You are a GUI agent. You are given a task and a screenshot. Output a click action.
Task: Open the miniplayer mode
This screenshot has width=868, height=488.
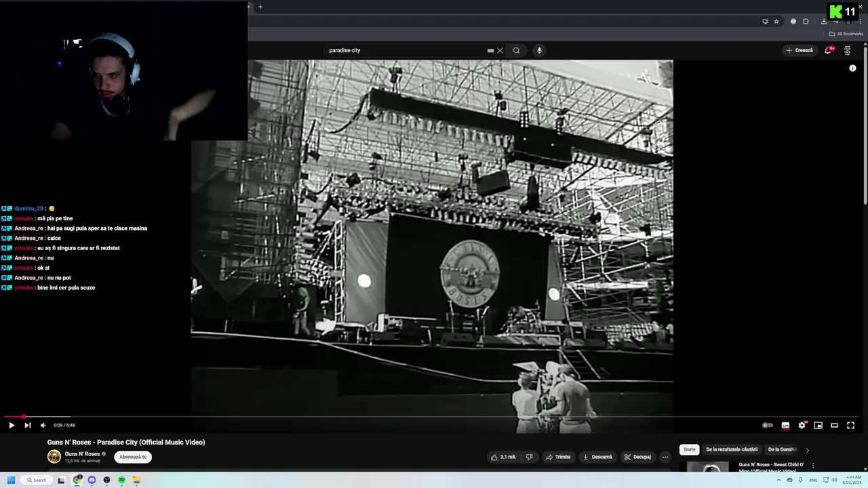818,425
